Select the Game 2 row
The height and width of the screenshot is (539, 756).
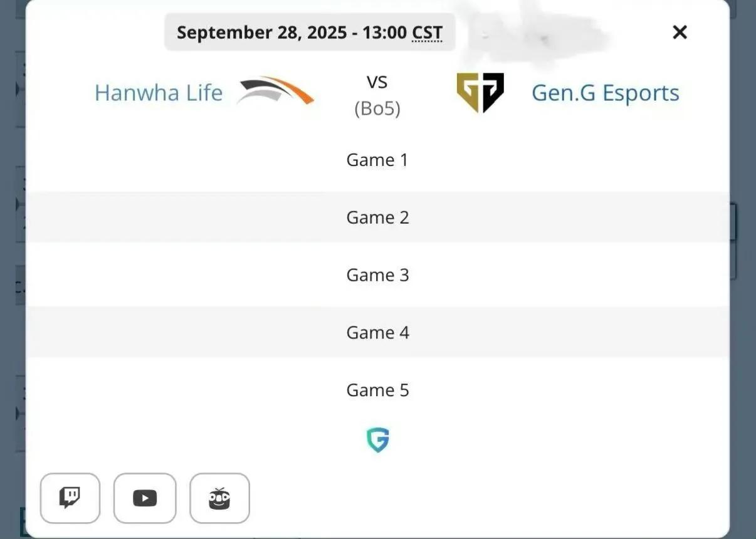pyautogui.click(x=377, y=217)
